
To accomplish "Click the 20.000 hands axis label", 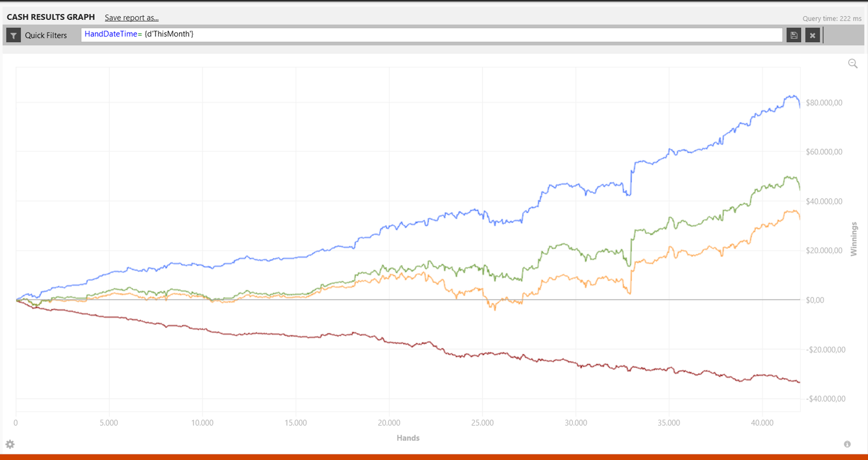I will (389, 423).
